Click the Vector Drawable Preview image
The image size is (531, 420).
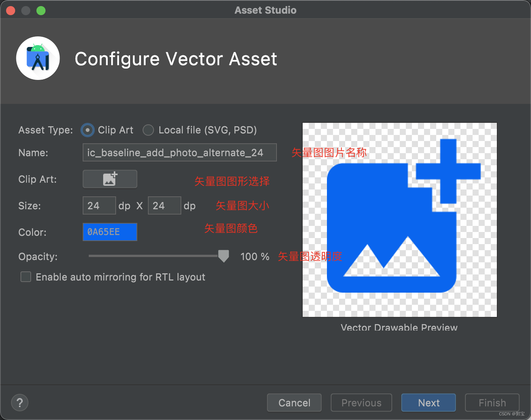point(400,220)
